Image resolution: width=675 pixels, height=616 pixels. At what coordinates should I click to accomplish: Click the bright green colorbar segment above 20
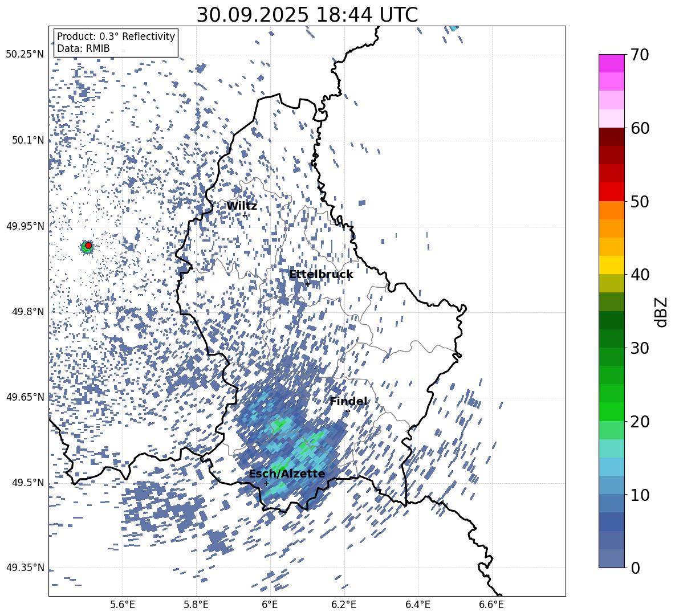click(x=611, y=411)
